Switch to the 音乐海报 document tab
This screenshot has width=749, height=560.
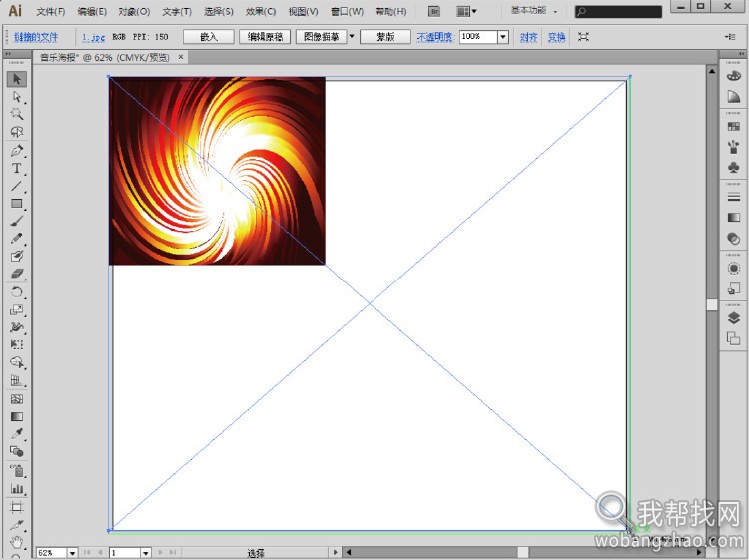point(104,57)
